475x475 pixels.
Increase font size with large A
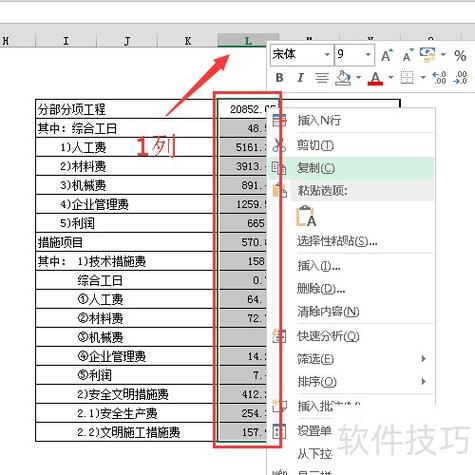pos(387,55)
